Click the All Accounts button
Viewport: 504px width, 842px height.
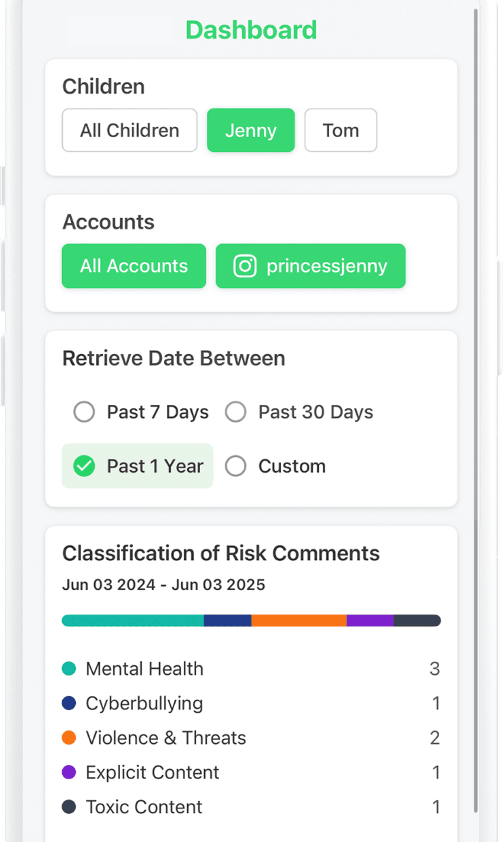click(x=134, y=266)
